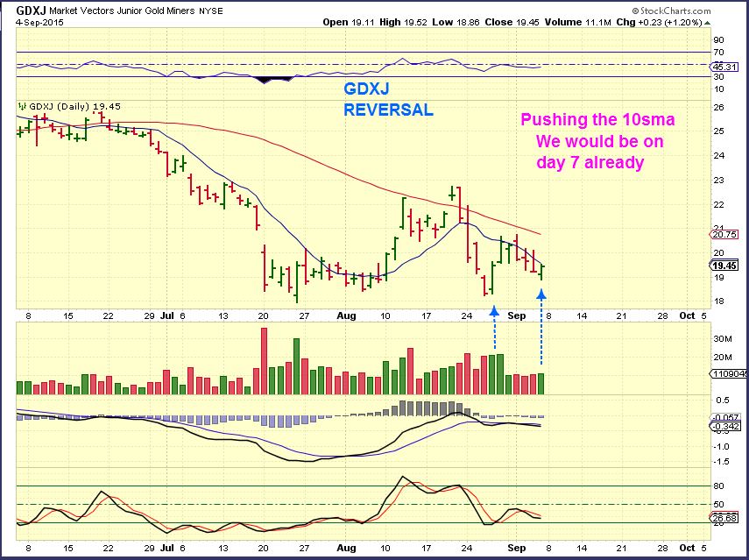Click the 'GDXJ (Daily) 19.45' legend label

pyautogui.click(x=75, y=107)
